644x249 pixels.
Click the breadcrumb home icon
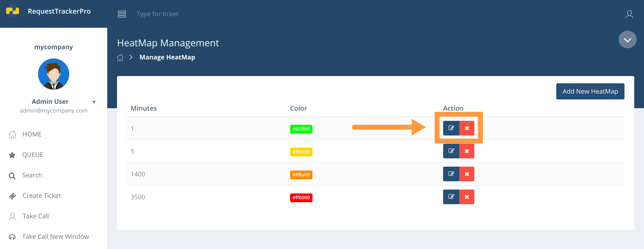[x=120, y=57]
